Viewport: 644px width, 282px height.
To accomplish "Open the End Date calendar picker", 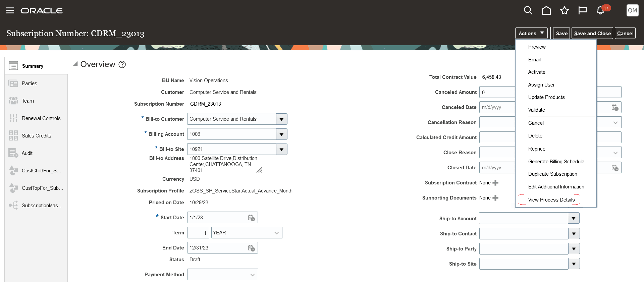I will point(252,248).
